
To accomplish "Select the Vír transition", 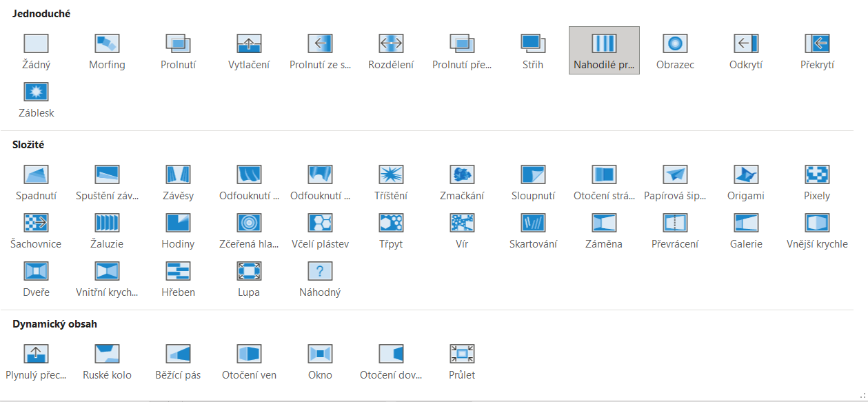I will [462, 230].
